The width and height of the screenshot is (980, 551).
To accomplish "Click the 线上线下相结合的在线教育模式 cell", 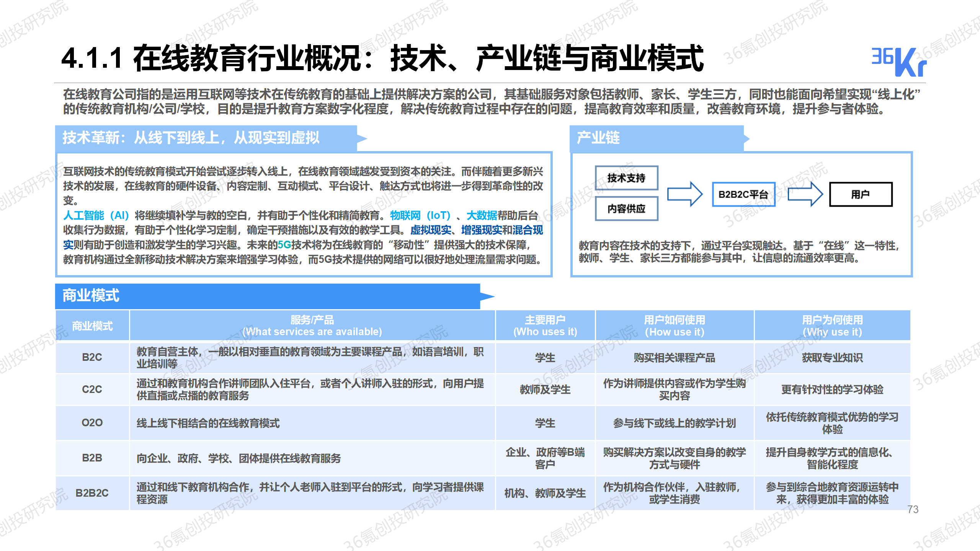I will pos(312,423).
